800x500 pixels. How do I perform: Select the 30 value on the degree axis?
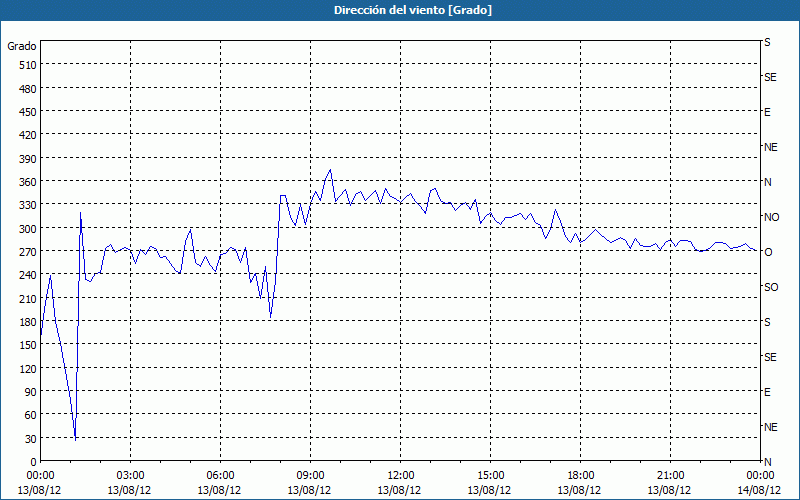(x=31, y=439)
